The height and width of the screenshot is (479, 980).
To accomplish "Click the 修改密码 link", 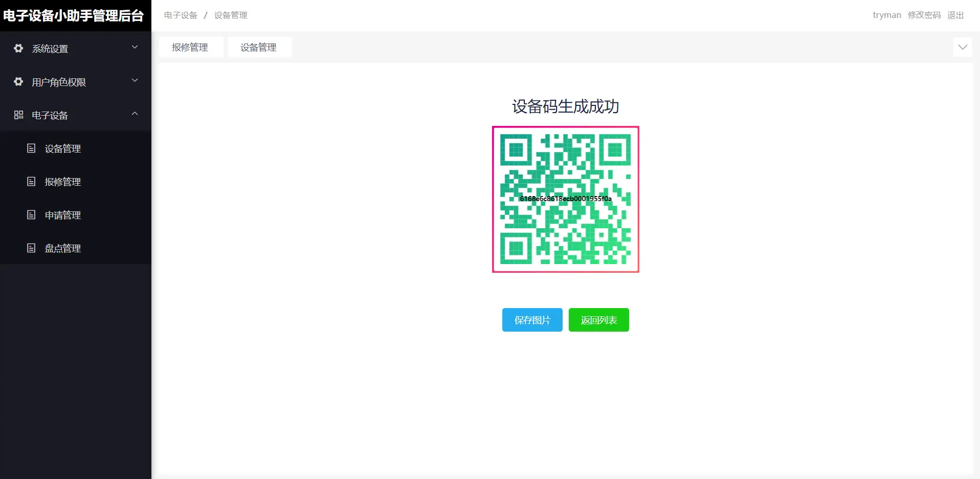I will tap(924, 15).
